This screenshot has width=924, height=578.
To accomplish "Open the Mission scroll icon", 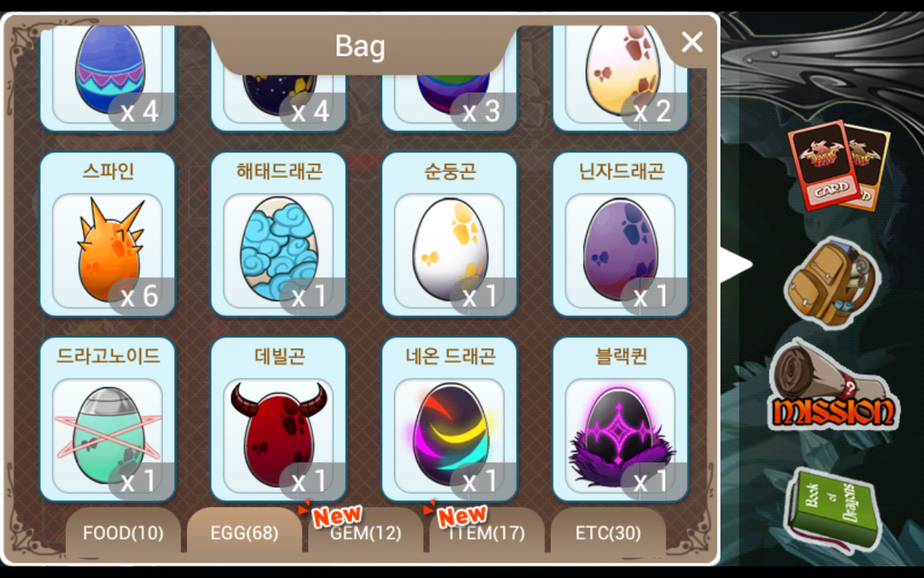I will point(832,386).
